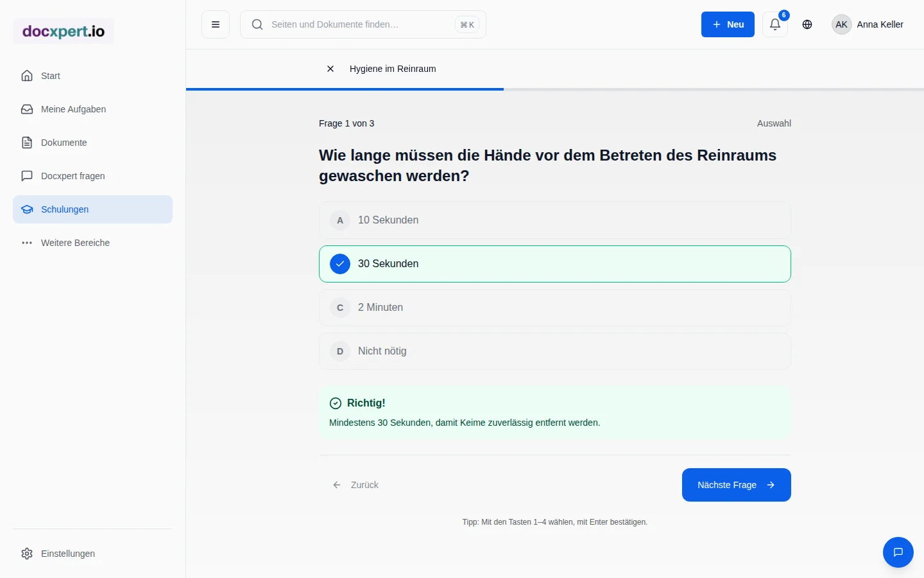The image size is (924, 578).
Task: Open Anna Keller user menu
Action: tap(868, 24)
